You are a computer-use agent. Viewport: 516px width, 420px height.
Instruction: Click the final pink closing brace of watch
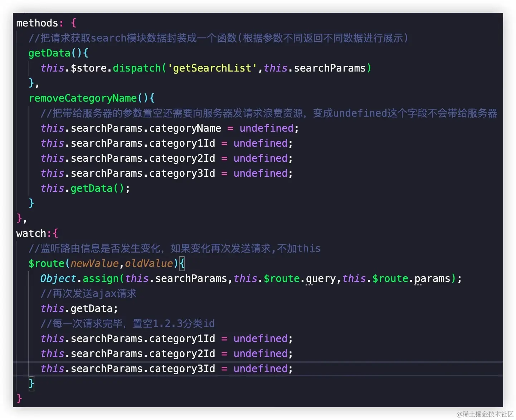[x=19, y=399]
